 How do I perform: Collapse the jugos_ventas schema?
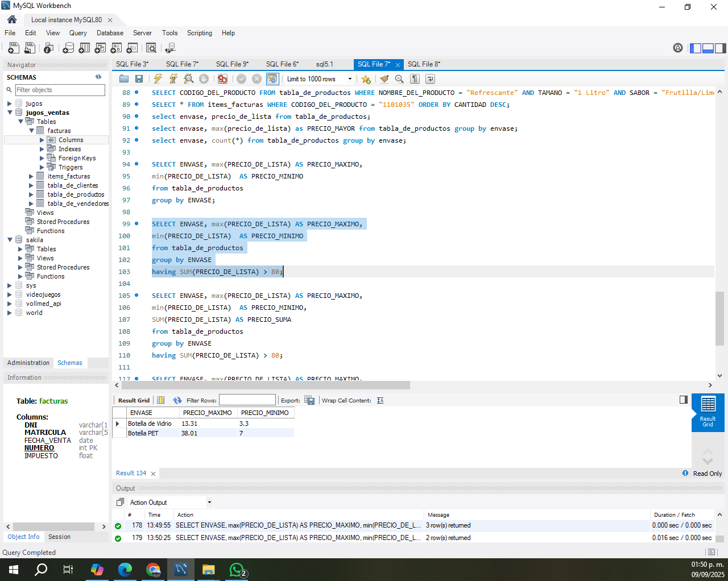pyautogui.click(x=10, y=113)
